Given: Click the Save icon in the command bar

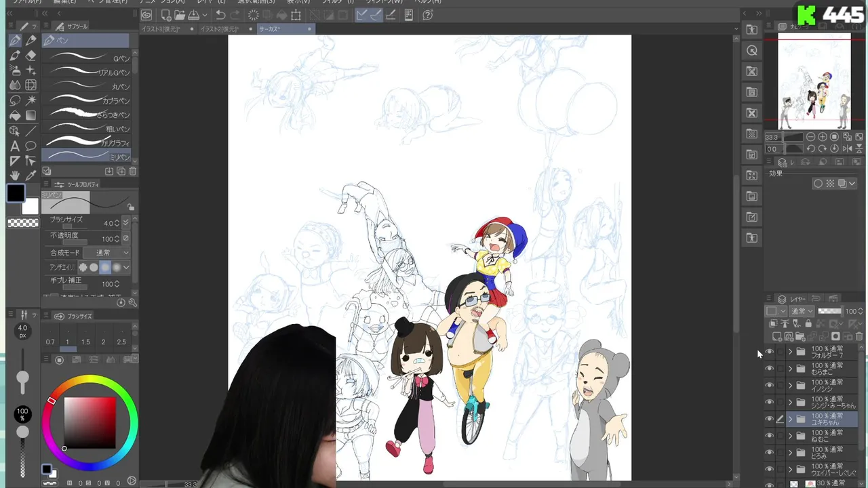Looking at the screenshot, I should [x=193, y=15].
